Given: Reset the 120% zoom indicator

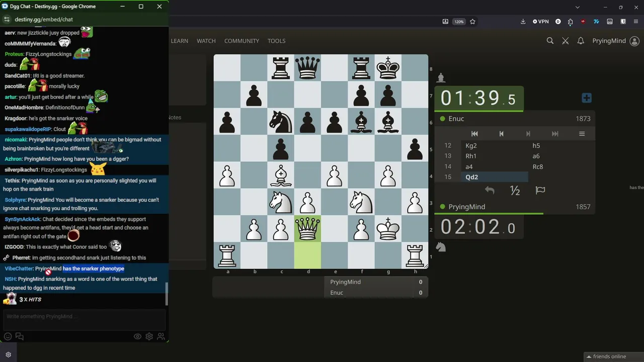Looking at the screenshot, I should (459, 22).
